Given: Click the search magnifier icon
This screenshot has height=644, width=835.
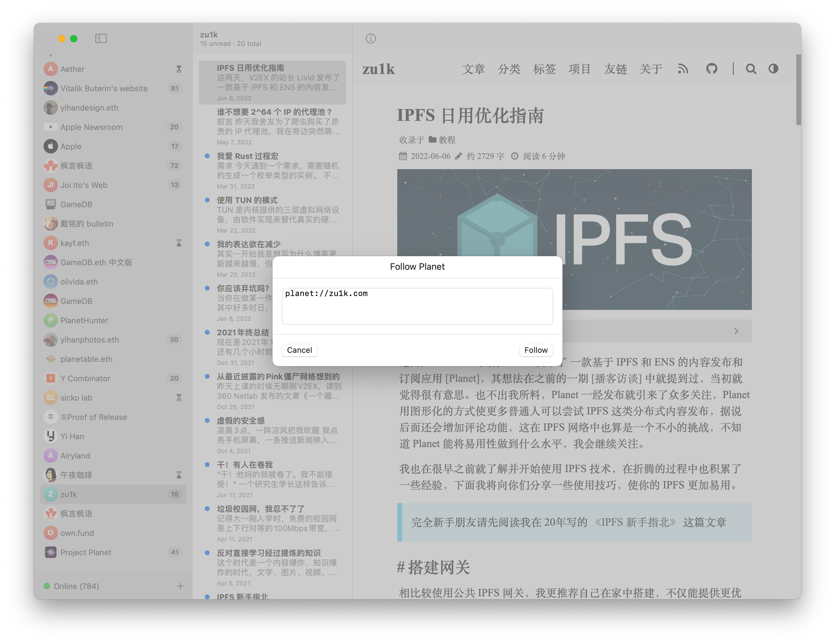Looking at the screenshot, I should coord(750,69).
